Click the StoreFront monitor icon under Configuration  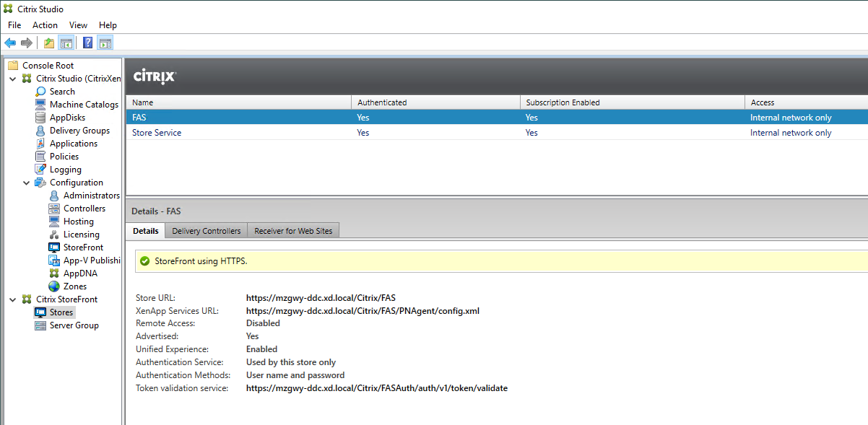[54, 247]
